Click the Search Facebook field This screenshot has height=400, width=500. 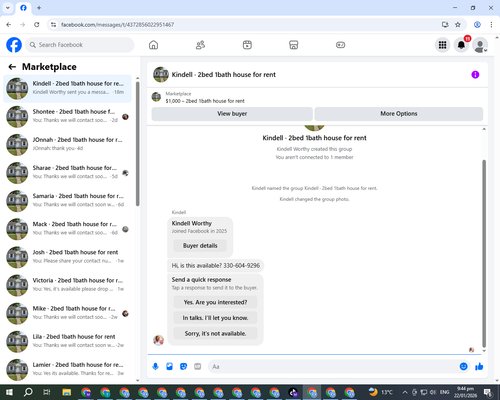(80, 45)
